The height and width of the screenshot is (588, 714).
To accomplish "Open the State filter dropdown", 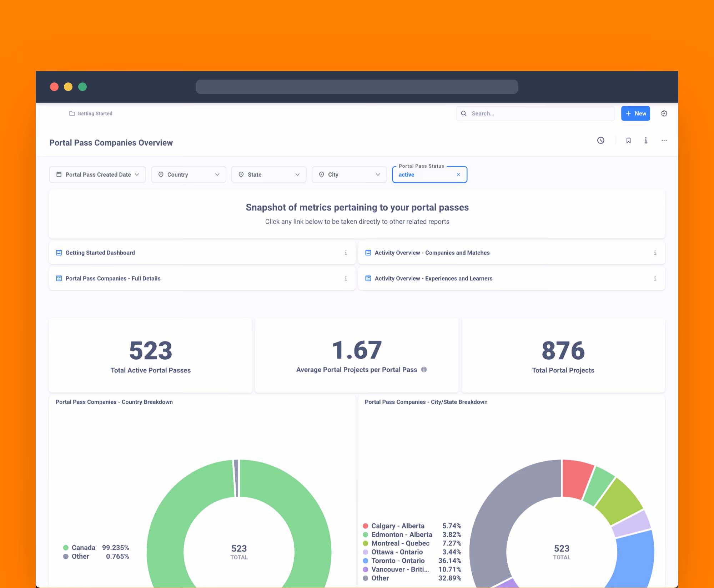I will (269, 174).
